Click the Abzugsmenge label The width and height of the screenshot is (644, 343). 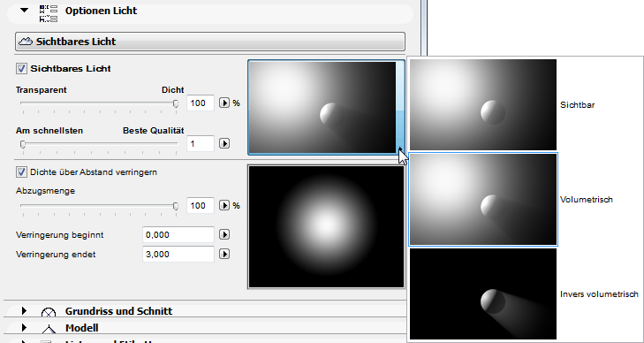45,191
